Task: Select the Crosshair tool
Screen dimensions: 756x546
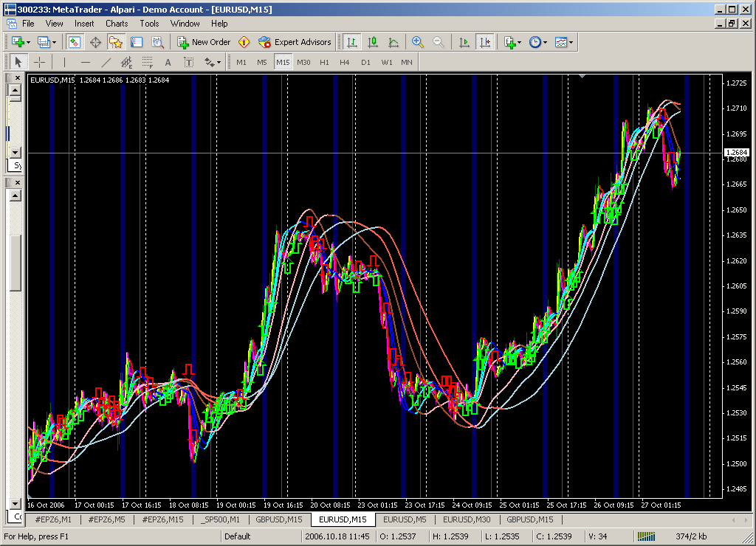Action: click(40, 62)
